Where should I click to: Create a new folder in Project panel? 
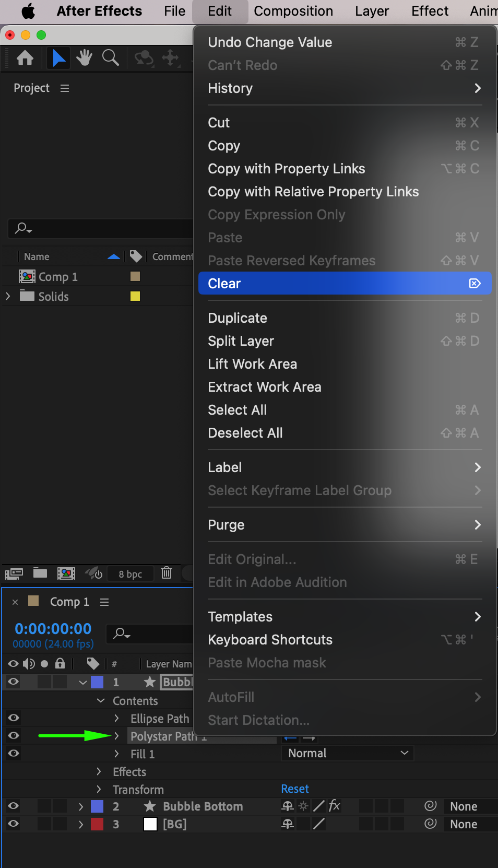point(40,573)
